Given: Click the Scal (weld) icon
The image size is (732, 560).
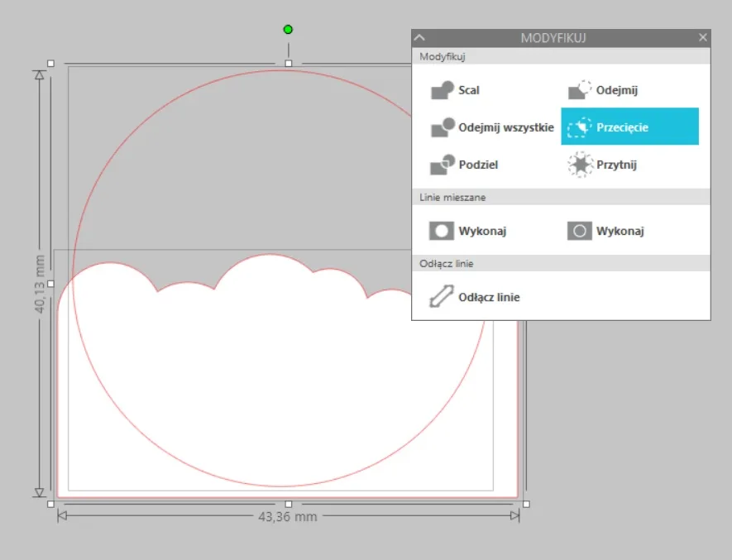Looking at the screenshot, I should [x=442, y=90].
